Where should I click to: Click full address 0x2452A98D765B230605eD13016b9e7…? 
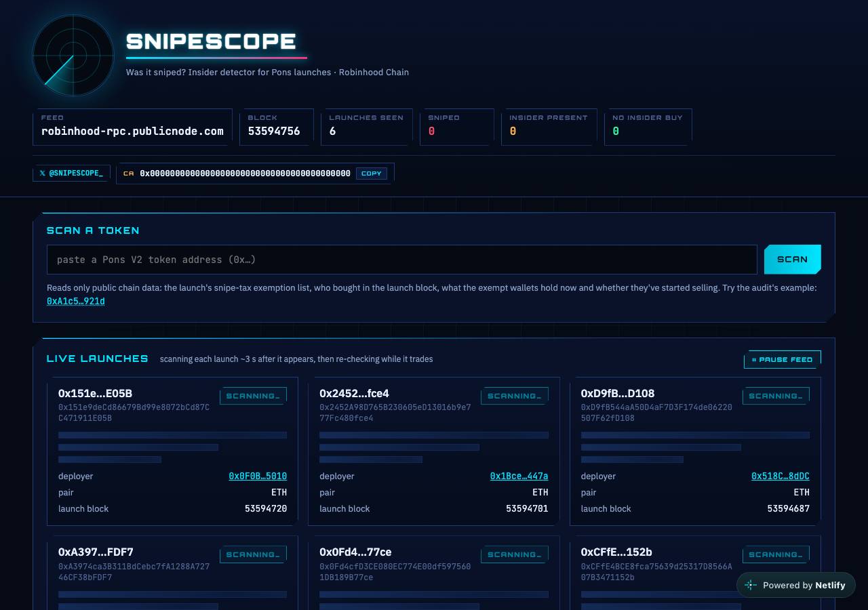click(395, 413)
